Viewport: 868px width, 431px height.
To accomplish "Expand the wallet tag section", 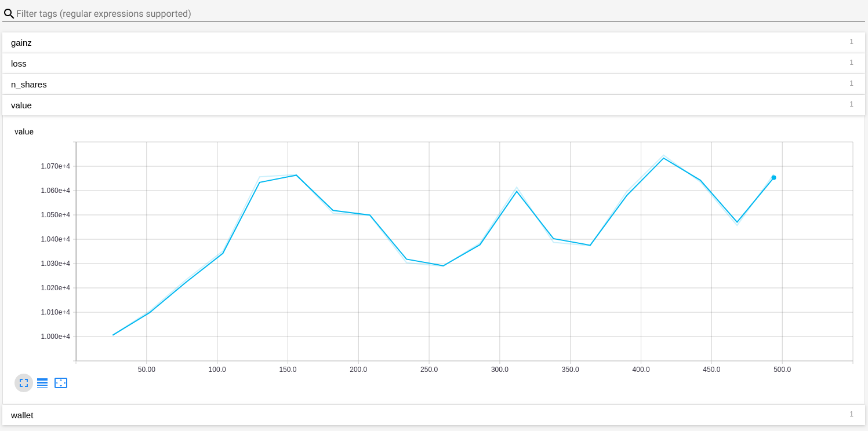I will [x=434, y=415].
